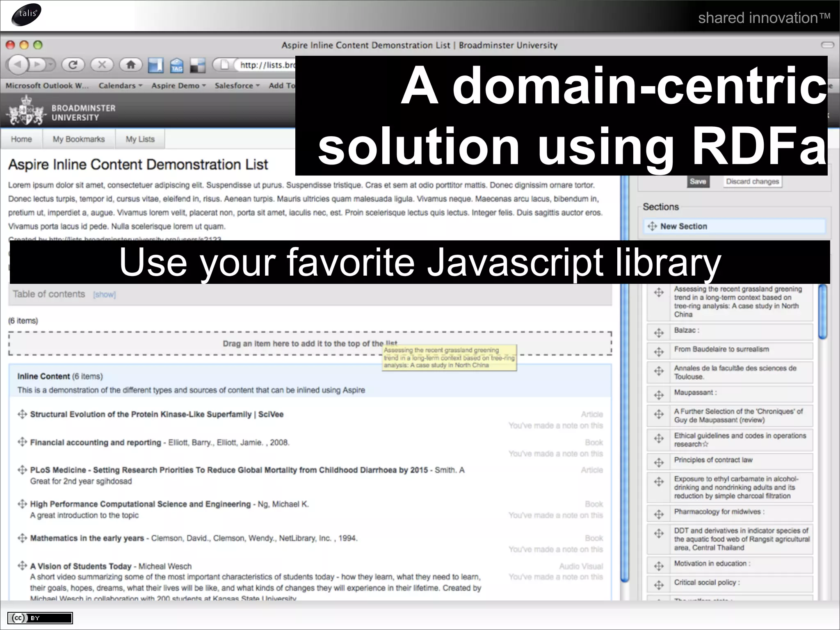Go to the browser Home page icon
840x630 pixels.
tap(131, 65)
